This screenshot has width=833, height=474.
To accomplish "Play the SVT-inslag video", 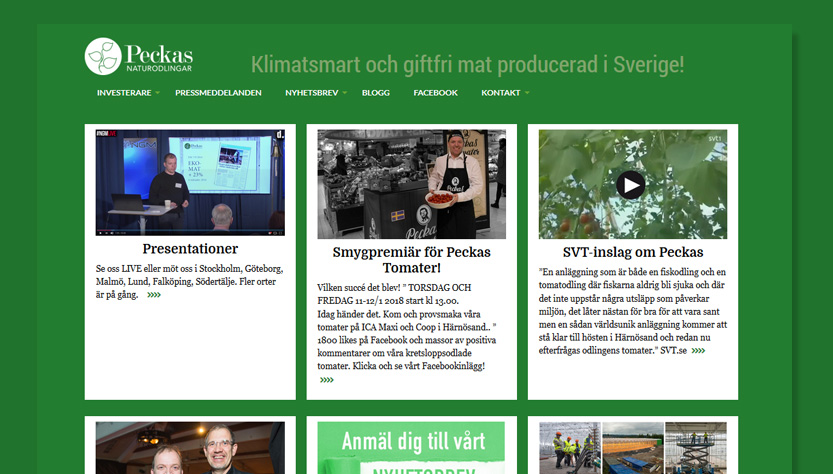I will click(631, 185).
